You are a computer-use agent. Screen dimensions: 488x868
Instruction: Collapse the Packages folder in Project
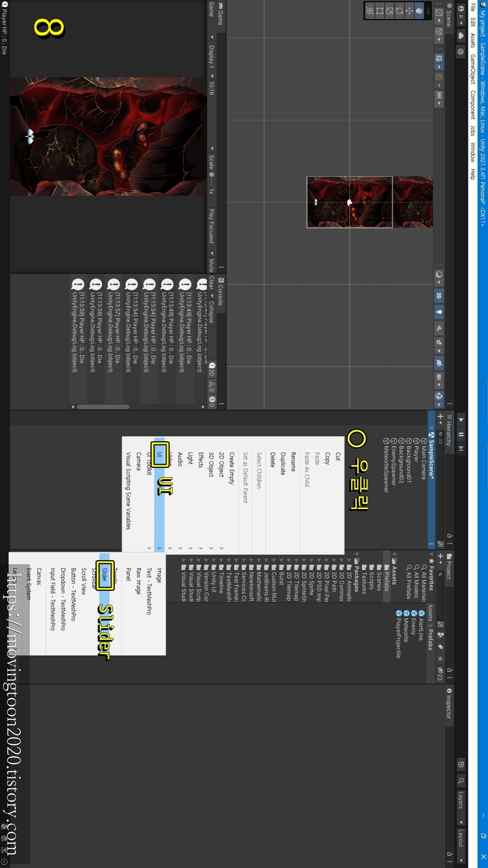(357, 554)
